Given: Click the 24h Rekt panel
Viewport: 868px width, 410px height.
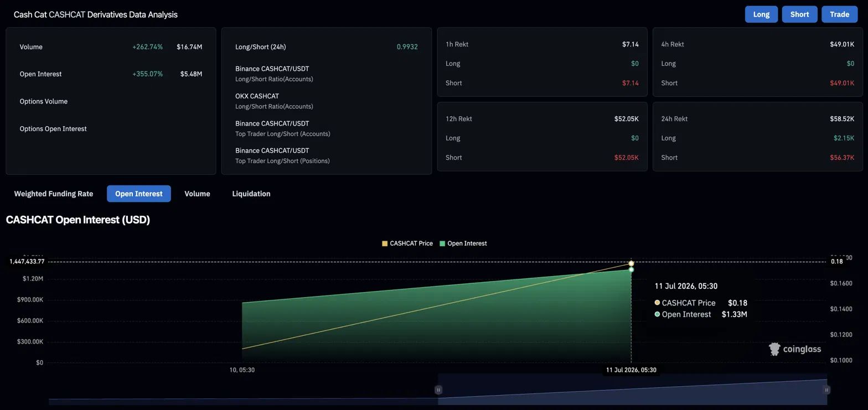Looking at the screenshot, I should [x=758, y=138].
